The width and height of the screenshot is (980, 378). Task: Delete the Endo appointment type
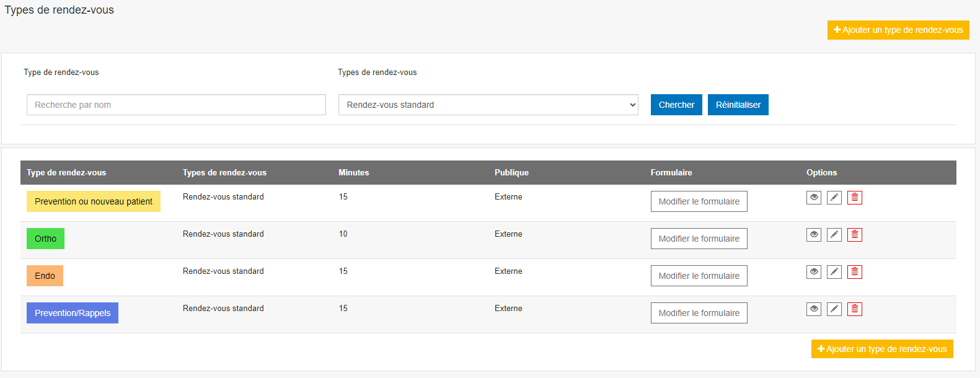pyautogui.click(x=855, y=272)
